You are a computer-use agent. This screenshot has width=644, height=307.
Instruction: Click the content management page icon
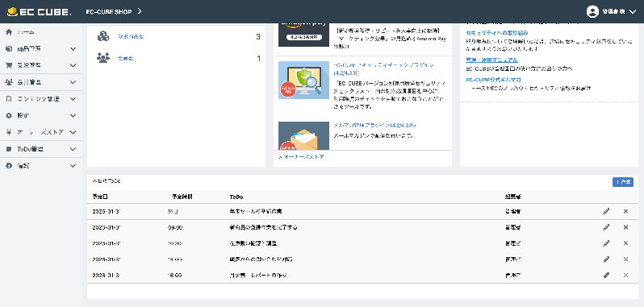9,99
